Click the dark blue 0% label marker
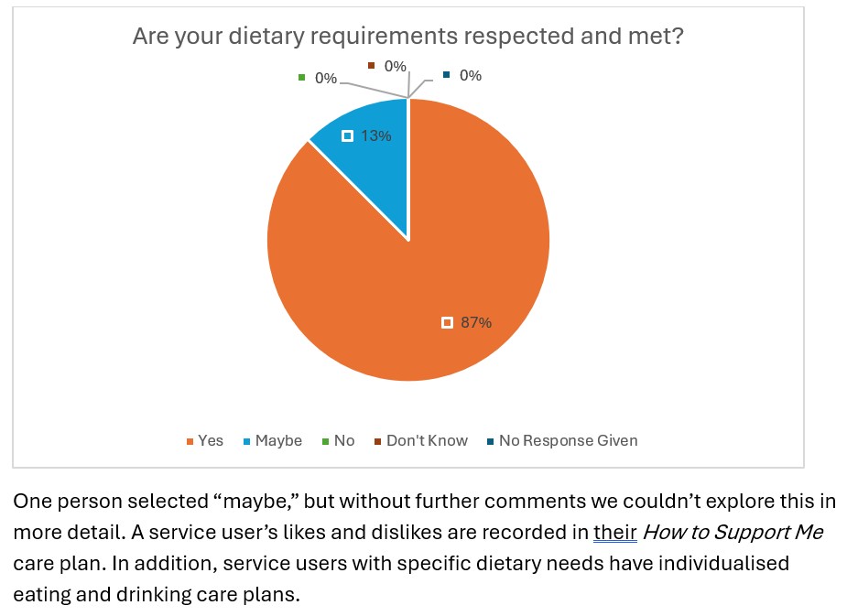Image resolution: width=847 pixels, height=616 pixels. click(446, 75)
